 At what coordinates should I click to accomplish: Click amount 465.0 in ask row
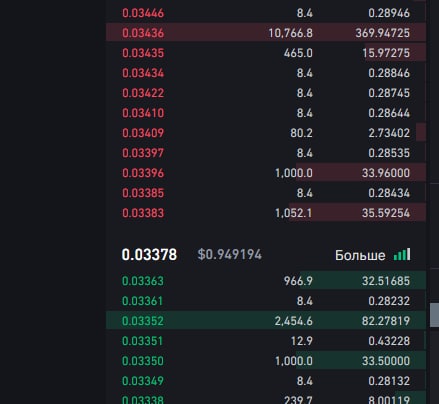coord(298,53)
